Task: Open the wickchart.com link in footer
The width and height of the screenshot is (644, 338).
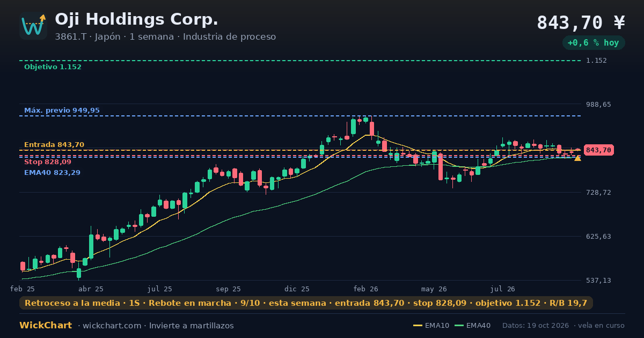Action: (x=111, y=326)
